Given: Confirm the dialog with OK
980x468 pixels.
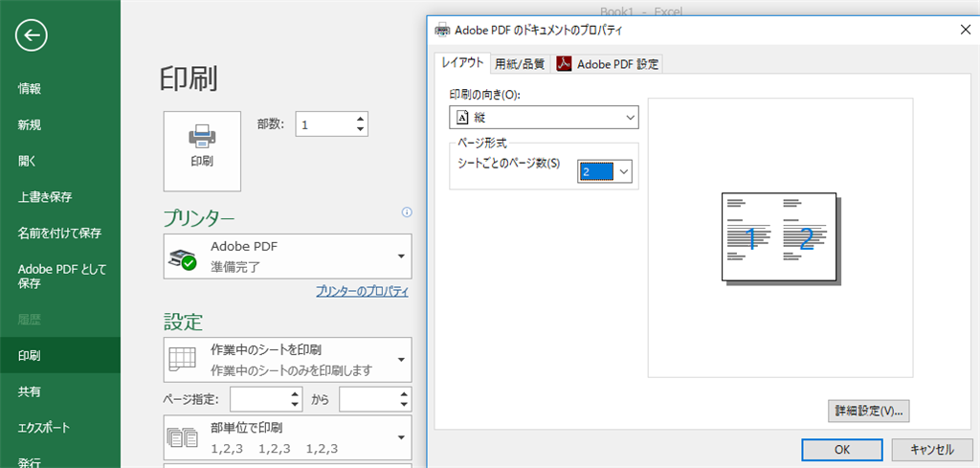Looking at the screenshot, I should [842, 449].
